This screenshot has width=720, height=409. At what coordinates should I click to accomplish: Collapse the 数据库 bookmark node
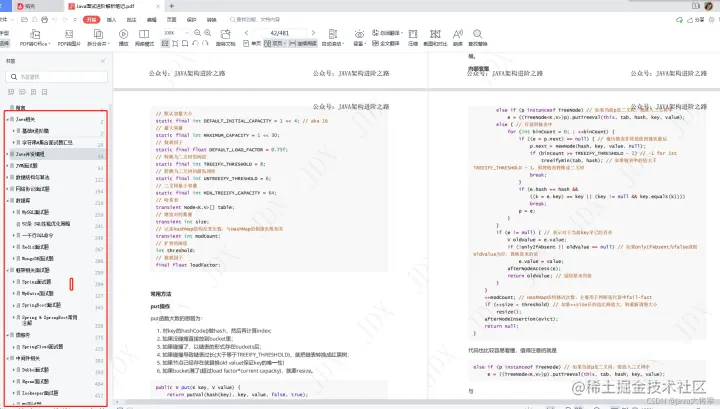coord(7,201)
